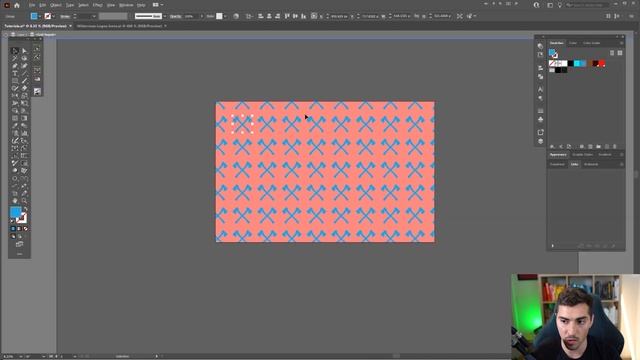Viewport: 640px width, 360px height.
Task: Delete swatch trash icon in Swatches panel
Action: [x=614, y=146]
